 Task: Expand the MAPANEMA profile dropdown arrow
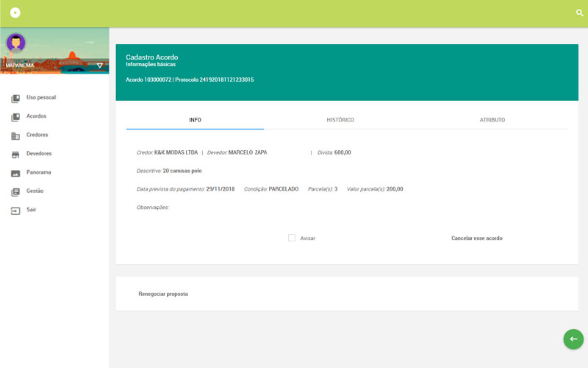coord(100,66)
